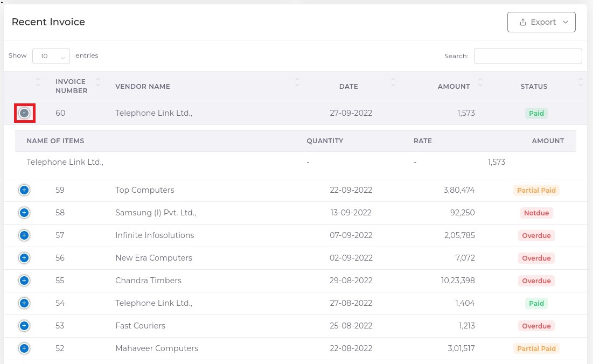Expand invoice 53 for Fast Couriers
Image resolution: width=593 pixels, height=364 pixels.
[x=24, y=326]
